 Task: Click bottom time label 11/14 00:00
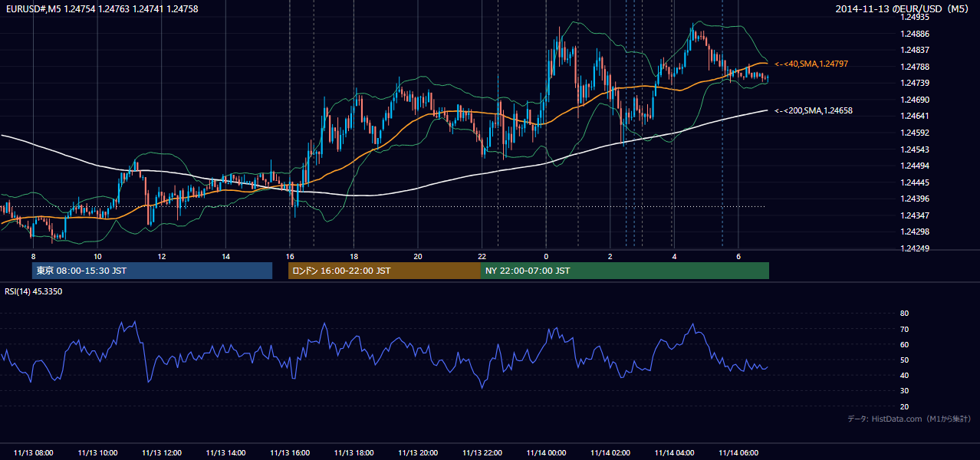pyautogui.click(x=546, y=453)
